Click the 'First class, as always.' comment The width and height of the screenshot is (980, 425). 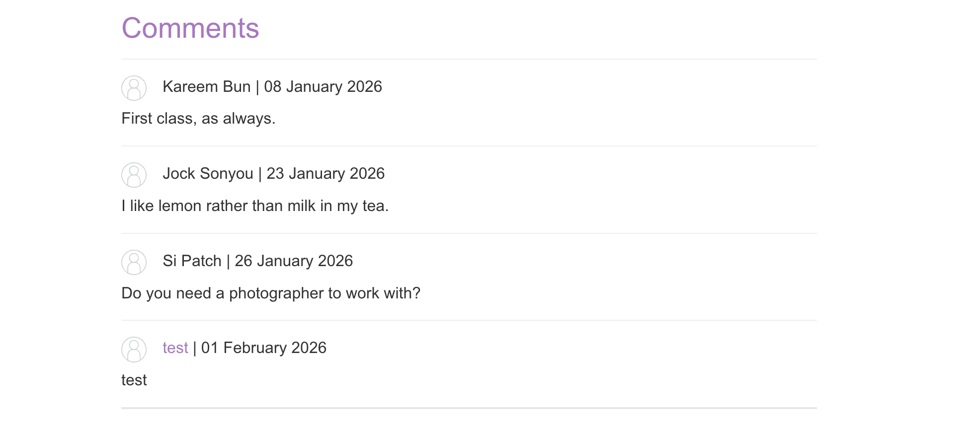[198, 118]
